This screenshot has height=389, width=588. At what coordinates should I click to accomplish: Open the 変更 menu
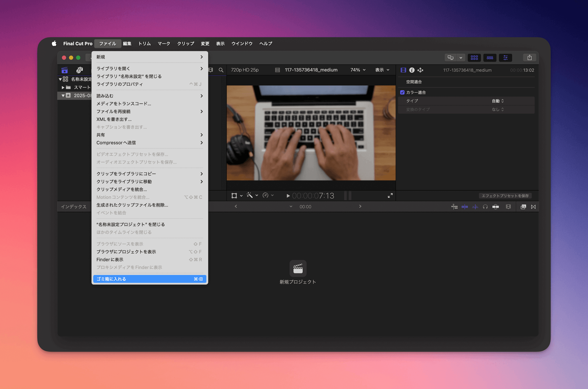tap(205, 44)
